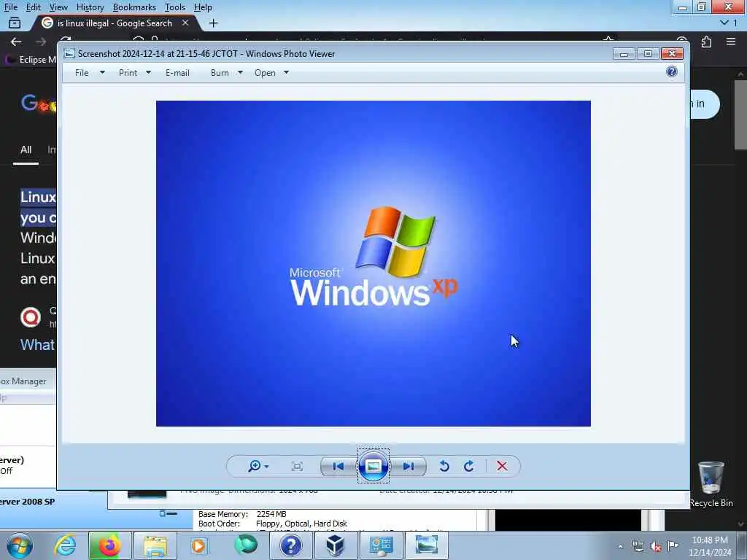Switch to Photo Viewer taskbar button
The width and height of the screenshot is (747, 560).
pyautogui.click(x=426, y=545)
